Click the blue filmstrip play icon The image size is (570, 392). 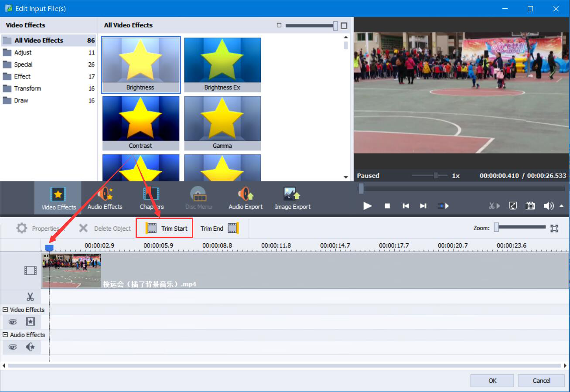coord(443,206)
